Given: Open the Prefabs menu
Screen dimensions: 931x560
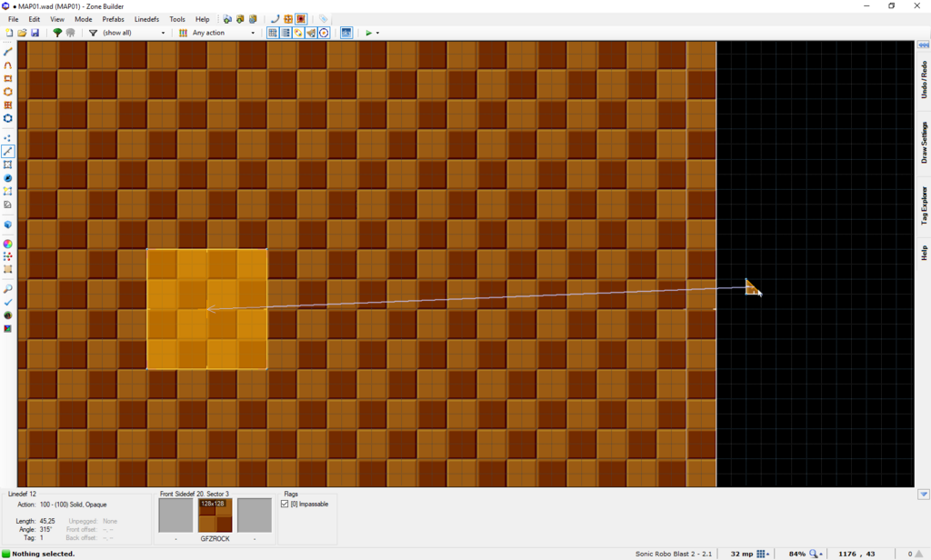Looking at the screenshot, I should [x=113, y=19].
